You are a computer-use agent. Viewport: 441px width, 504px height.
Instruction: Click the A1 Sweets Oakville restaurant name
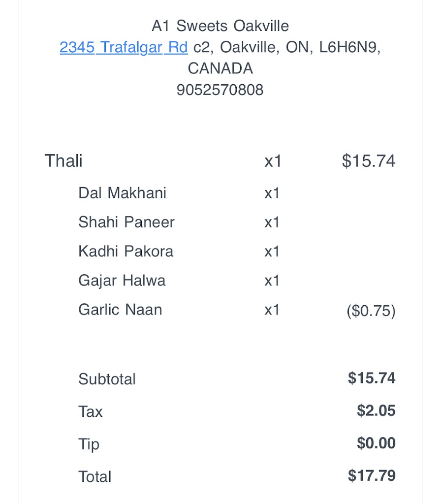click(220, 26)
